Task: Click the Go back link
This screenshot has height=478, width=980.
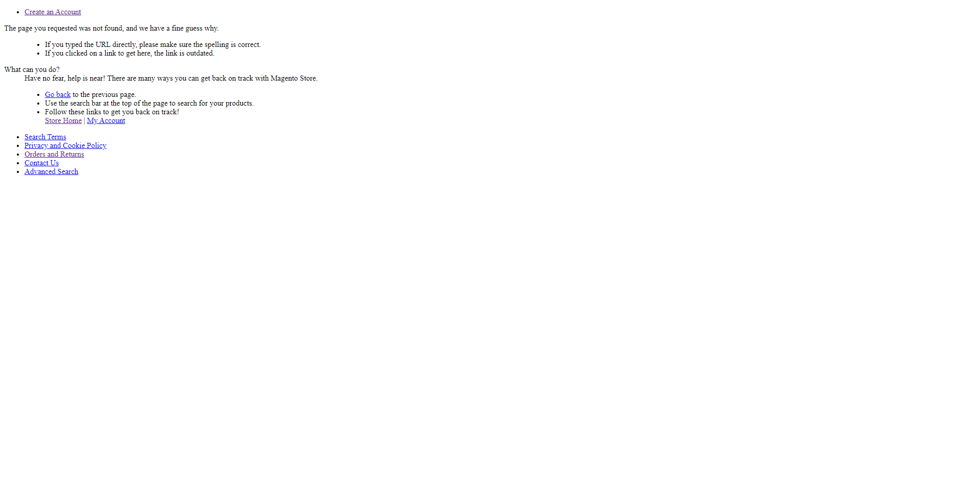Action: click(58, 94)
